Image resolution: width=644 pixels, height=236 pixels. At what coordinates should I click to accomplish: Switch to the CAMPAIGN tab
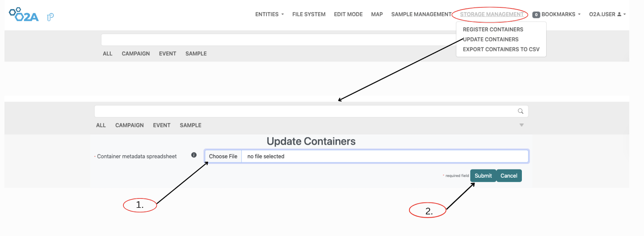(129, 125)
